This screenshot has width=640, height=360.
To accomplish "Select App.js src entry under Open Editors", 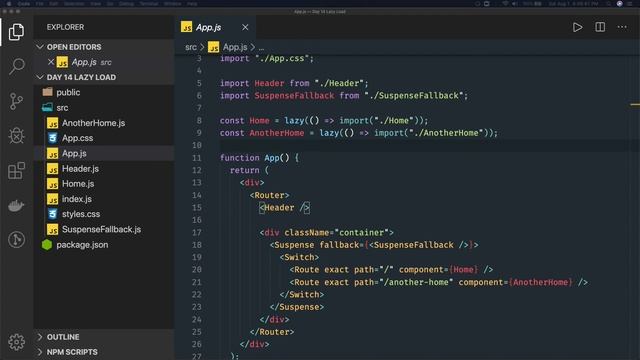I will [104, 62].
